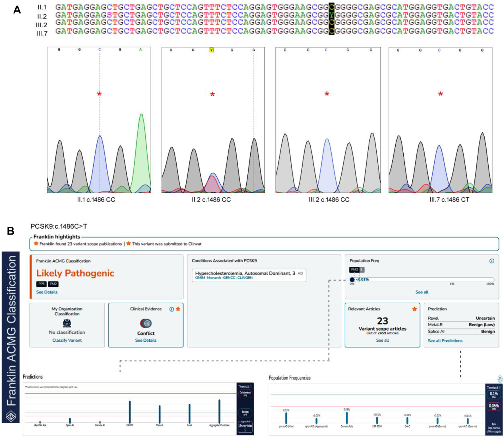Click the PM2 tag under Likely Pathogenic

coord(53,284)
